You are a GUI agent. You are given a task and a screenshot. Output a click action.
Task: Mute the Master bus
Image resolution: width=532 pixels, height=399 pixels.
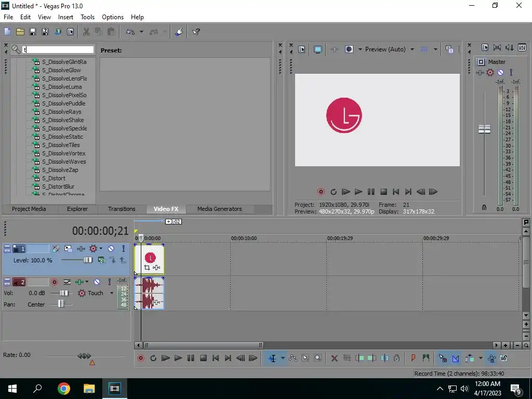(x=500, y=72)
